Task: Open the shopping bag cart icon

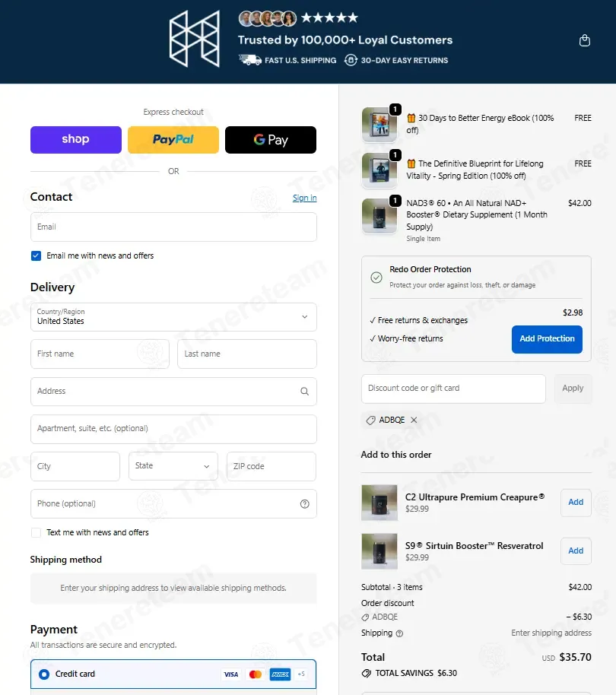Action: (x=585, y=40)
